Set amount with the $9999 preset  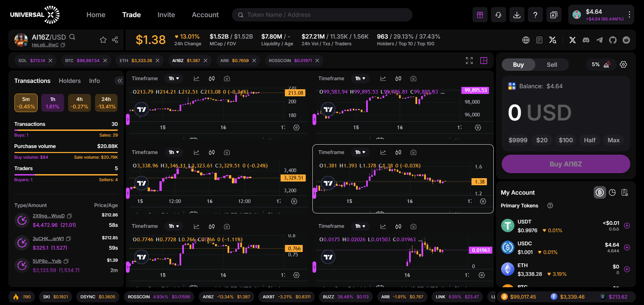pos(518,140)
